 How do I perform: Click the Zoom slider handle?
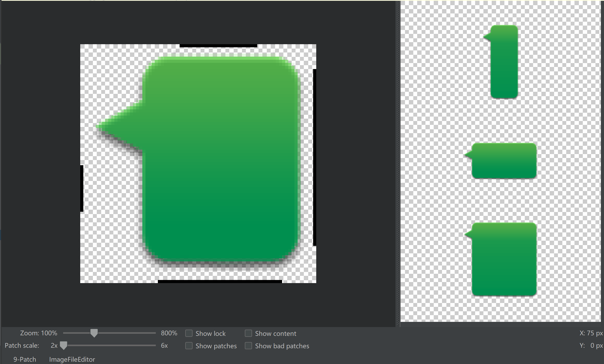[94, 333]
